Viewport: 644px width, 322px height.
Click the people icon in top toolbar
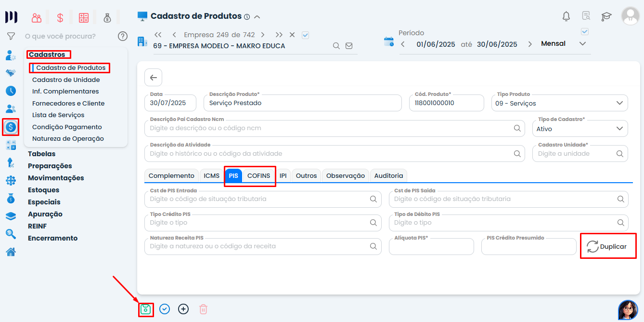(37, 18)
